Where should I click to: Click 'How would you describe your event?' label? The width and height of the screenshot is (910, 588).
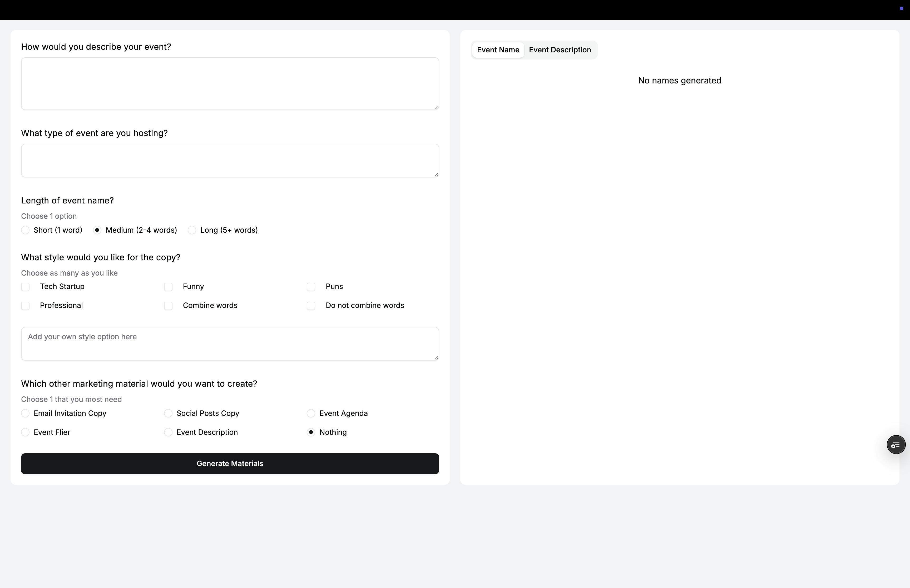(x=96, y=47)
